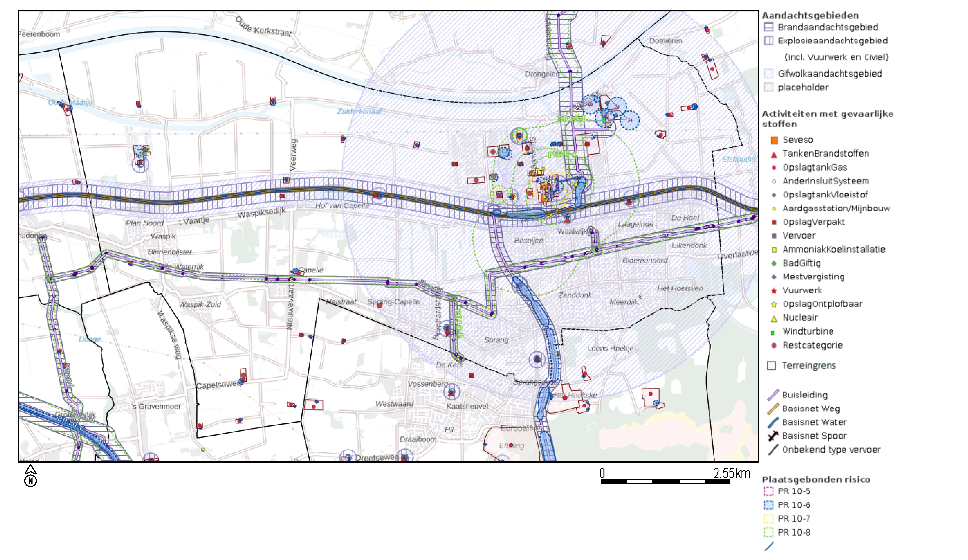Click the PR 10-6 blue dashed swatch
968x560 pixels.
point(769,505)
